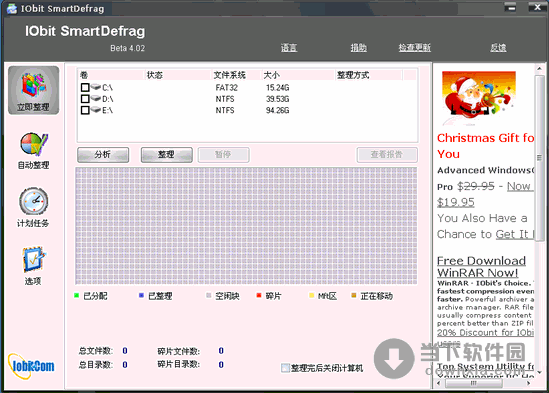Click the 20% Discount for IObit link

click(x=485, y=332)
